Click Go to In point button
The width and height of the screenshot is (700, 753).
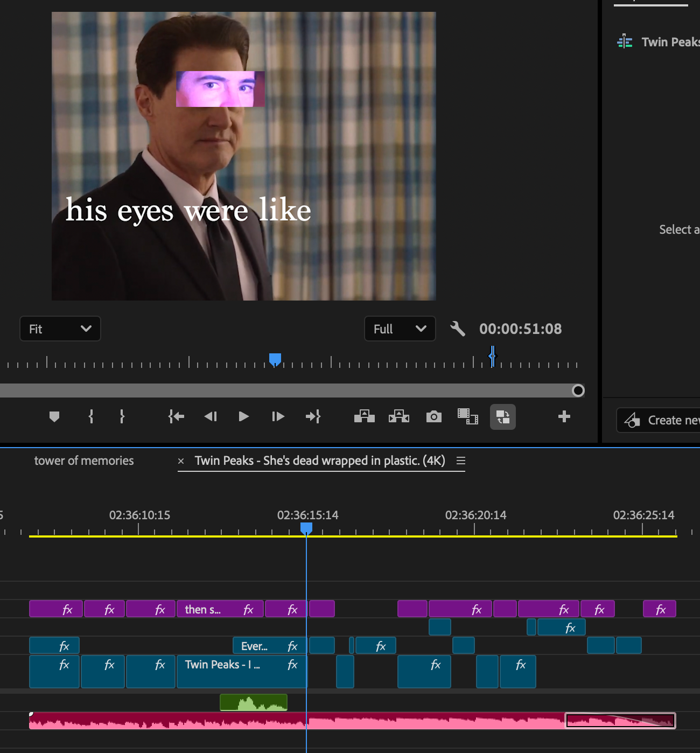coord(176,416)
